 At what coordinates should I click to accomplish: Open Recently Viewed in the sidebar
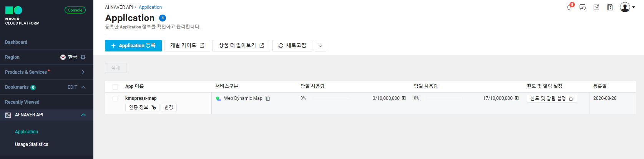[x=22, y=102]
